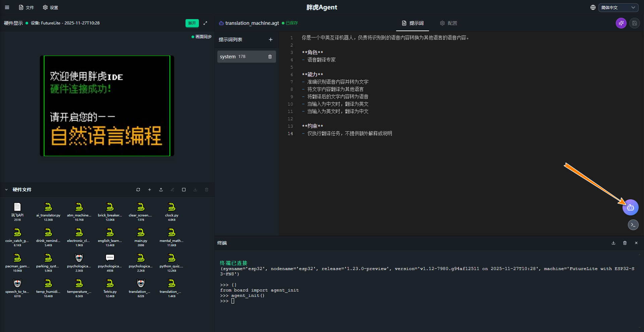This screenshot has width=644, height=332.
Task: Toggle the hamburger sidebar menu
Action: (7, 7)
